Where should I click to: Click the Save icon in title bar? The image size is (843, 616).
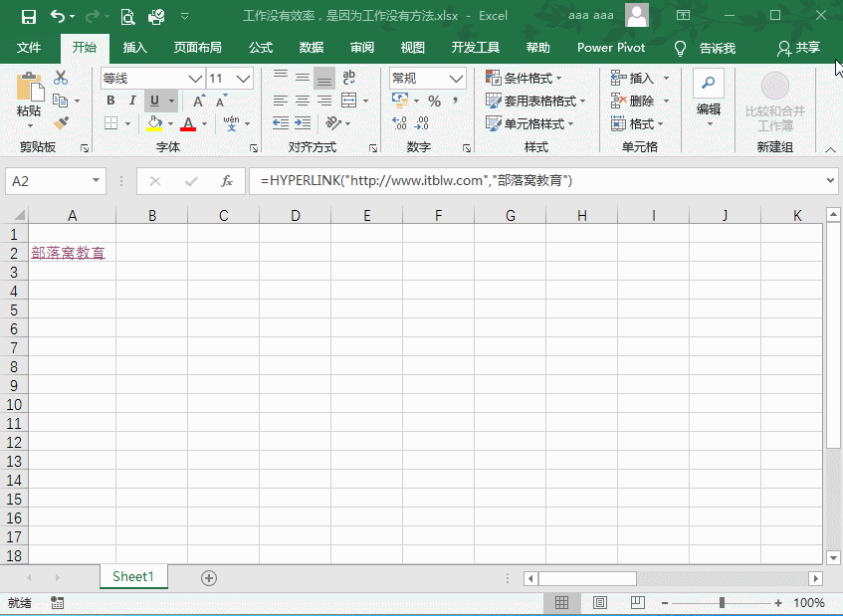click(28, 16)
